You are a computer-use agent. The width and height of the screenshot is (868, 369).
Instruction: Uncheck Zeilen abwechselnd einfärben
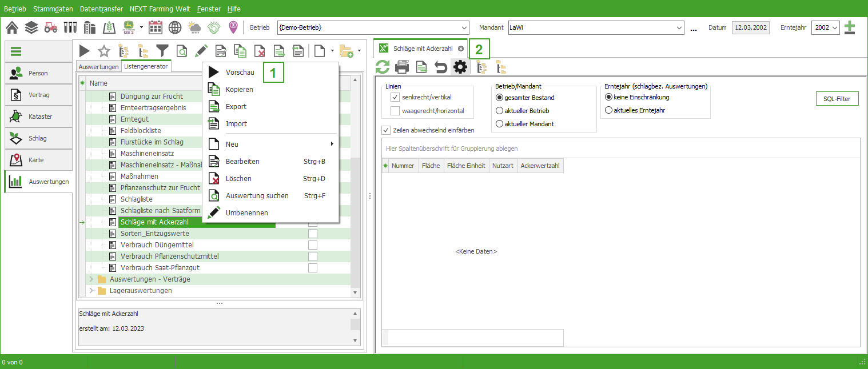point(386,130)
